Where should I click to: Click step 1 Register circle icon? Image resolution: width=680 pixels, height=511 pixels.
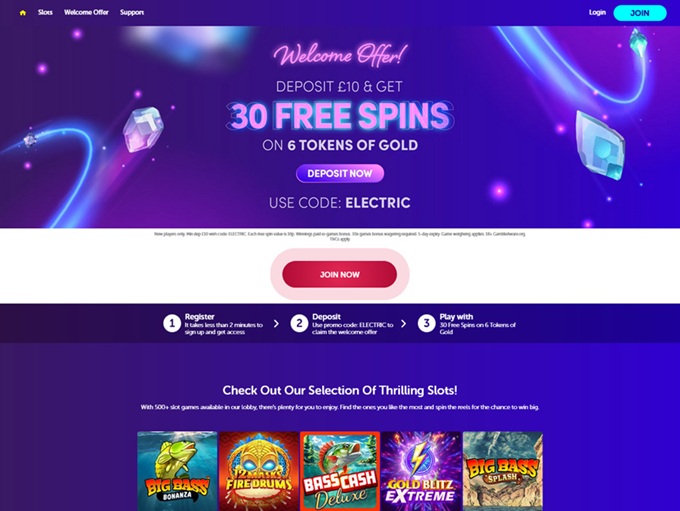(x=172, y=324)
